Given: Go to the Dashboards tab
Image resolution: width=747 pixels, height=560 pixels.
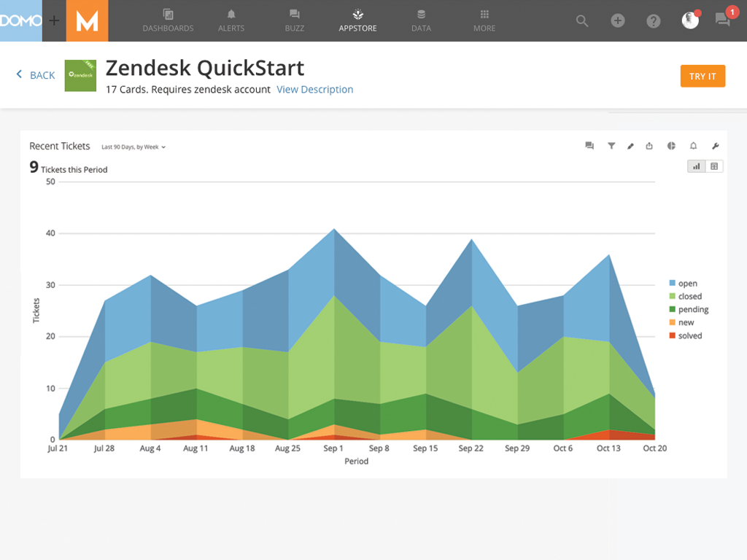Looking at the screenshot, I should point(168,20).
